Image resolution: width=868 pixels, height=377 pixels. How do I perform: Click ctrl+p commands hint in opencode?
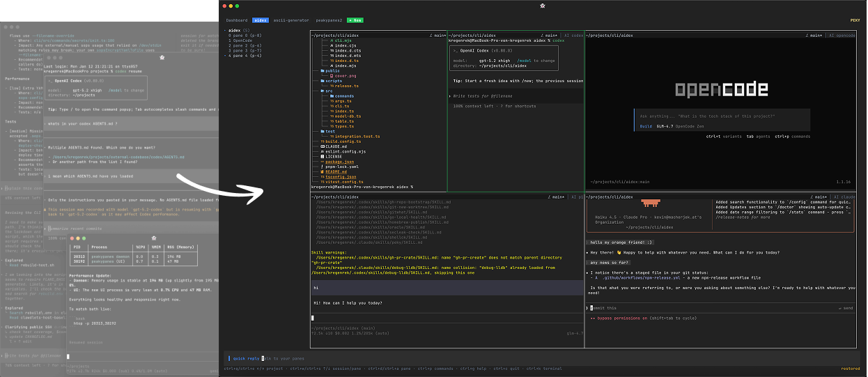793,137
